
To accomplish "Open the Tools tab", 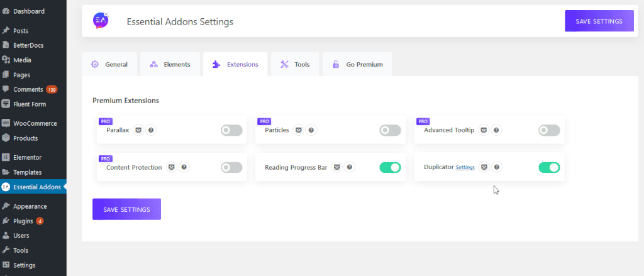I will 295,64.
